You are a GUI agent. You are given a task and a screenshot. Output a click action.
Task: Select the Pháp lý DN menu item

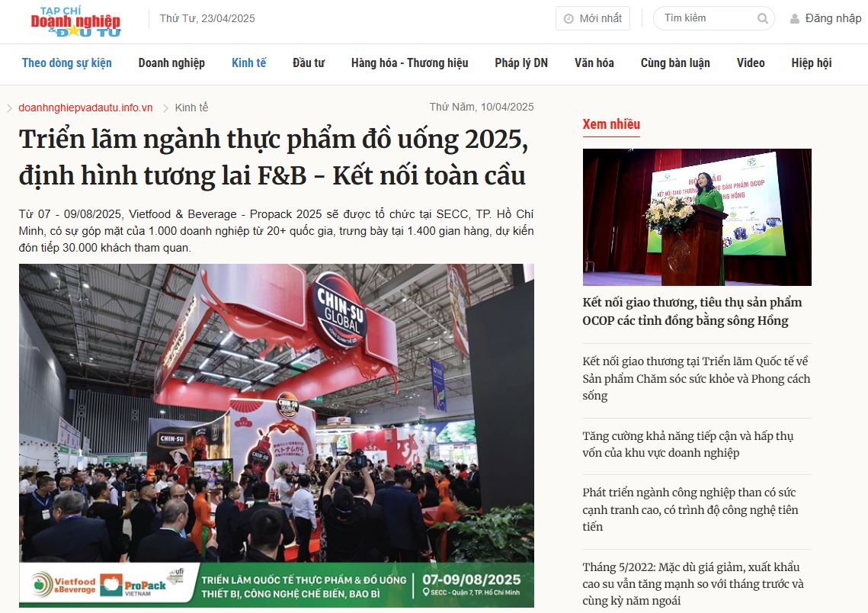click(x=521, y=63)
